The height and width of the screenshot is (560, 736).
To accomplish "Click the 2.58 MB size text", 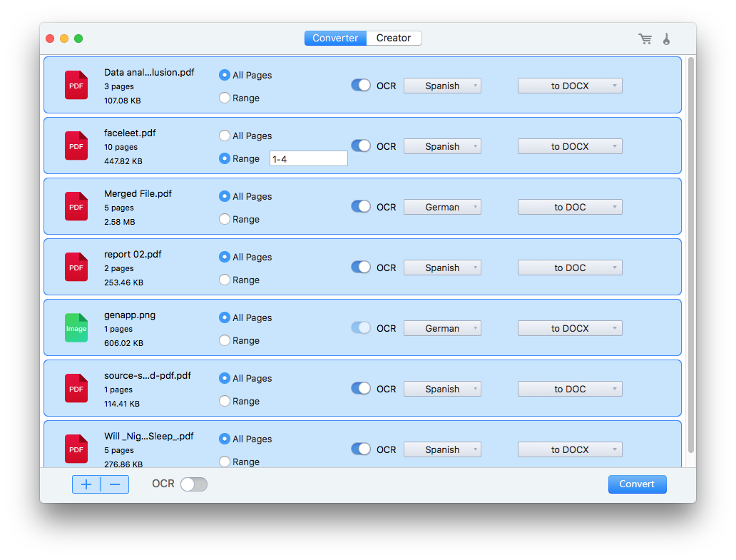I will [119, 222].
